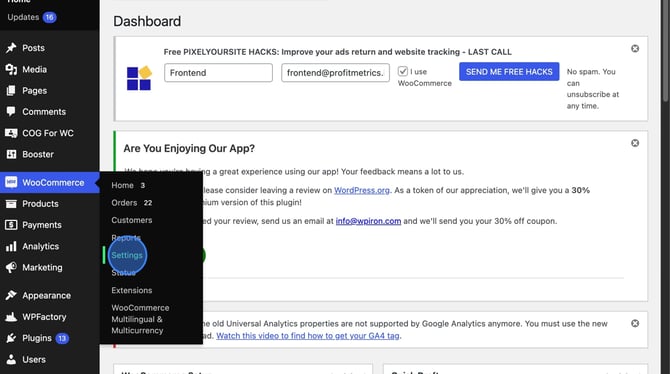Open WooCommerce submenu Orders
The image size is (670, 374).
124,203
